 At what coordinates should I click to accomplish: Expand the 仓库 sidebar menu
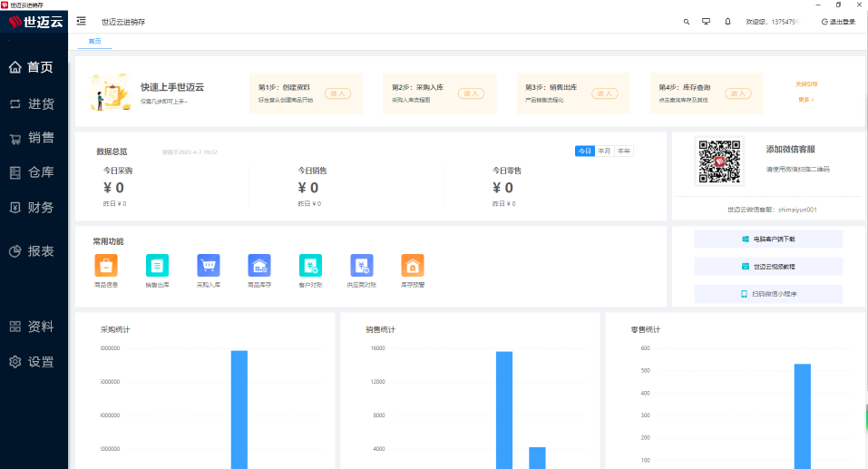pyautogui.click(x=34, y=172)
